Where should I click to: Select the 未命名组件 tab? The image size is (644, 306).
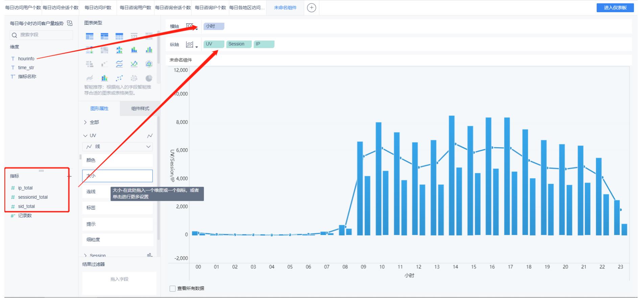click(285, 7)
